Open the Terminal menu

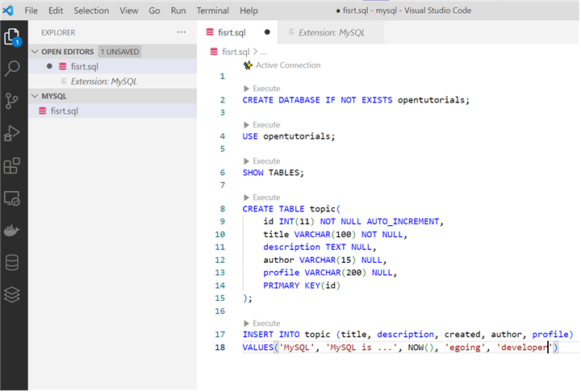pos(213,10)
